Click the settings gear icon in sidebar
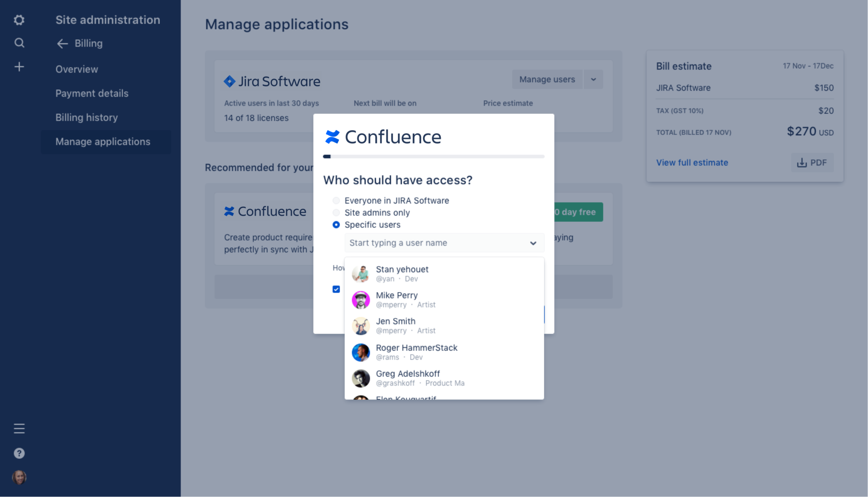This screenshot has width=868, height=497. tap(19, 20)
